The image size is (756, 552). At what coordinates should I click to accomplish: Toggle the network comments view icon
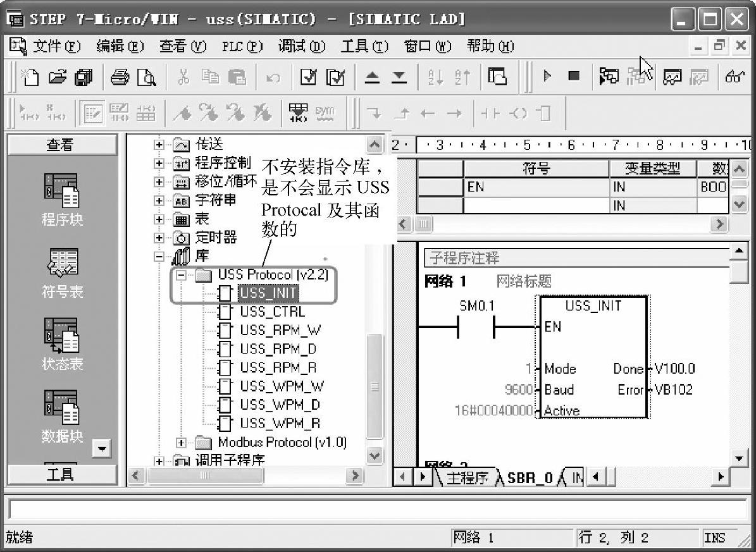119,114
